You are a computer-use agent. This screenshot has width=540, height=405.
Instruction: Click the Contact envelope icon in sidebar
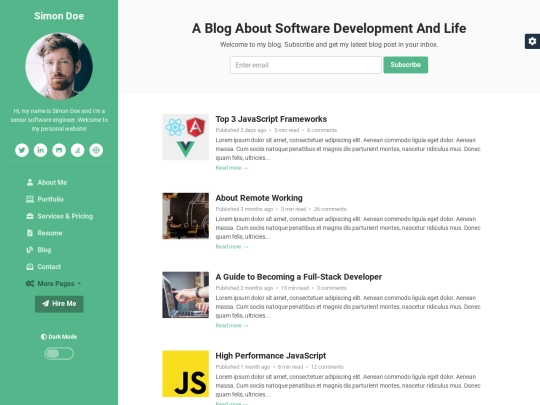pos(30,267)
